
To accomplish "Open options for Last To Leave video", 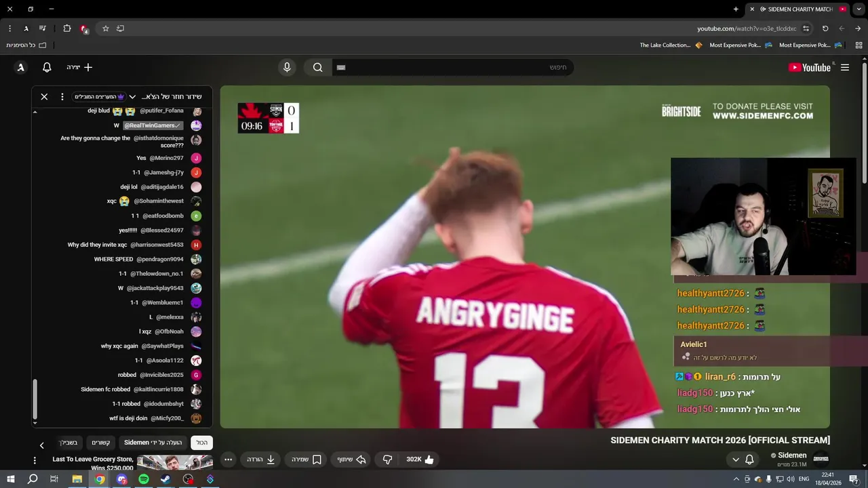I will (35, 460).
